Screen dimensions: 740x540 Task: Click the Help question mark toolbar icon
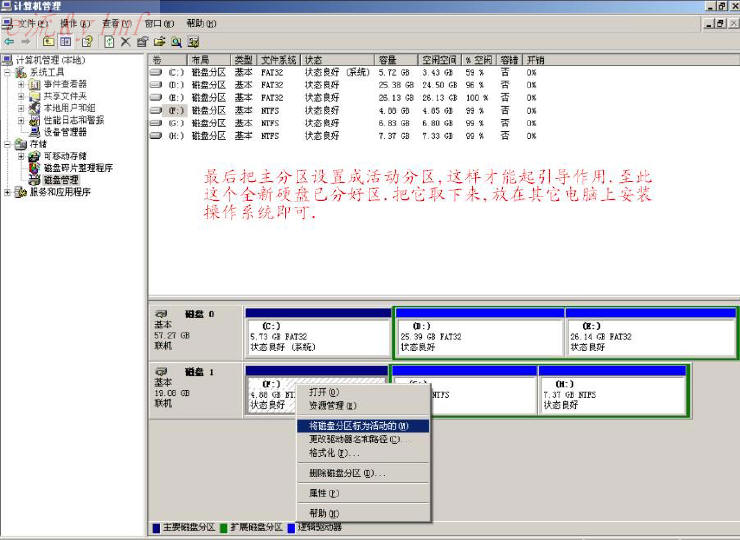pos(87,41)
